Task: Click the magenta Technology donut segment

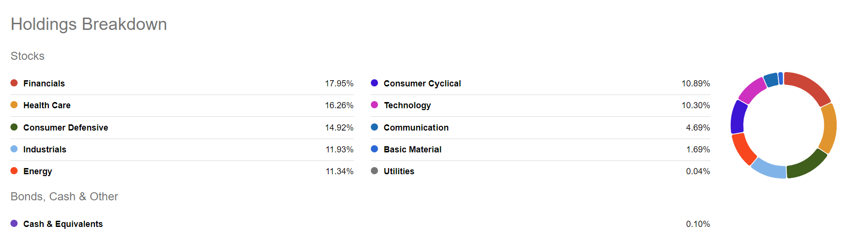Action: 752,89
